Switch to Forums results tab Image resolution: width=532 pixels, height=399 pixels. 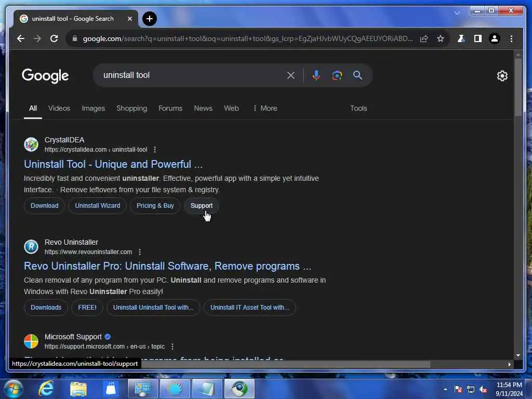[170, 108]
